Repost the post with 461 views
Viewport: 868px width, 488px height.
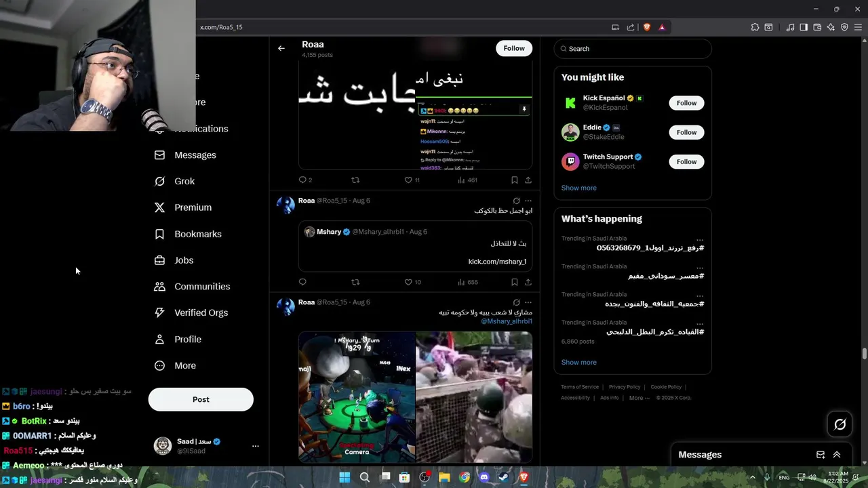pos(355,180)
